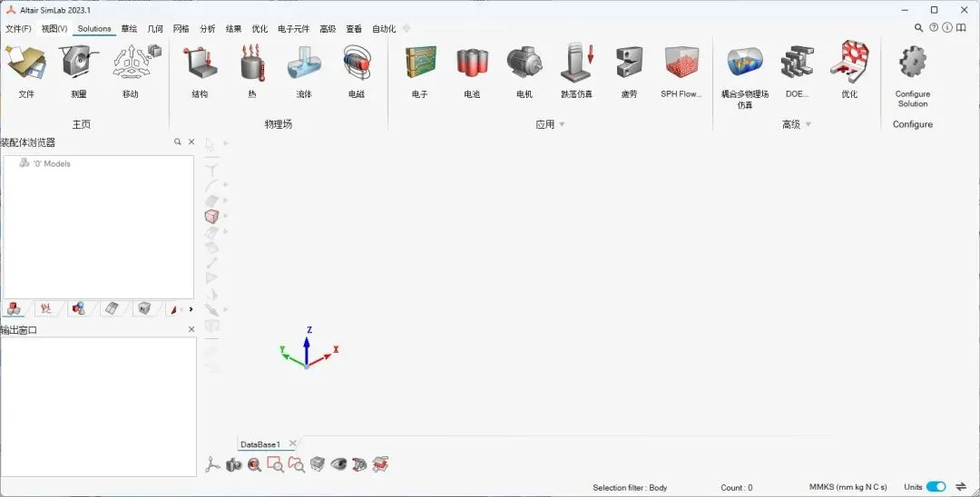Expand the 应用 group dropdown arrow
Screen dimensions: 980x497
[562, 124]
